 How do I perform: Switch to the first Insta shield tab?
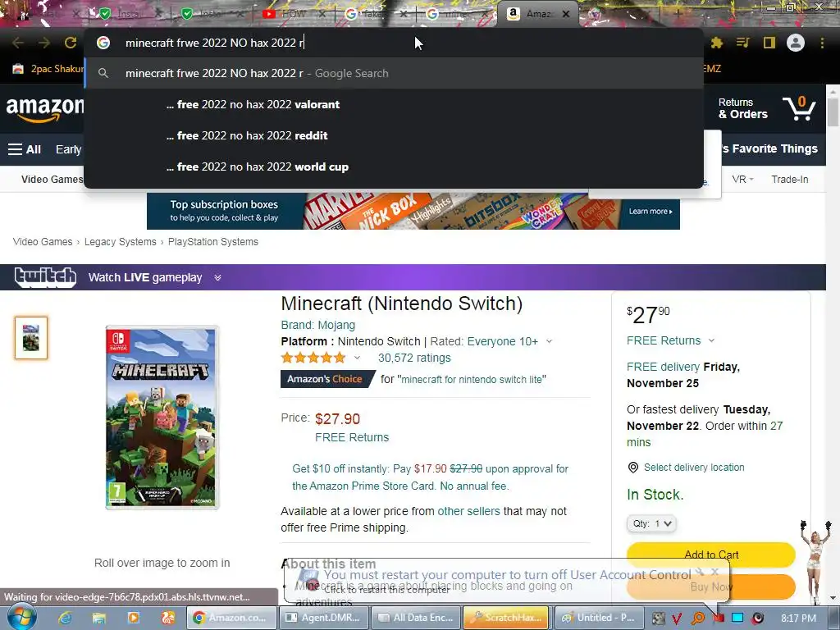[x=127, y=14]
